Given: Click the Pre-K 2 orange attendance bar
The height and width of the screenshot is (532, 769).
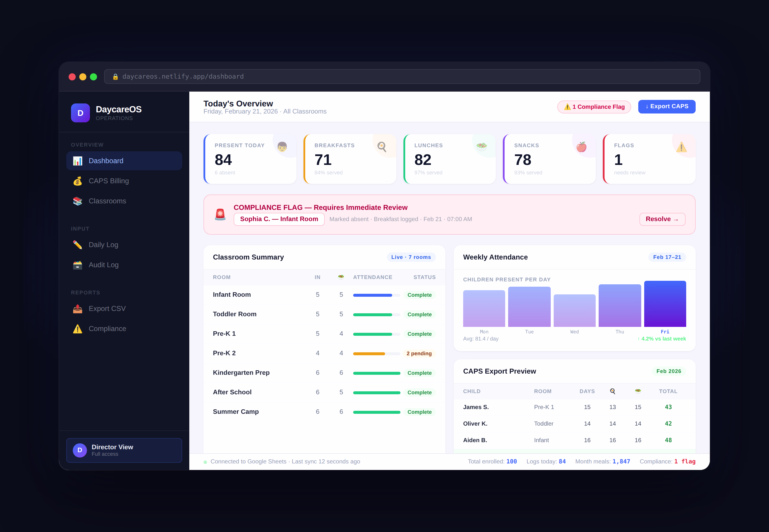Looking at the screenshot, I should (369, 354).
